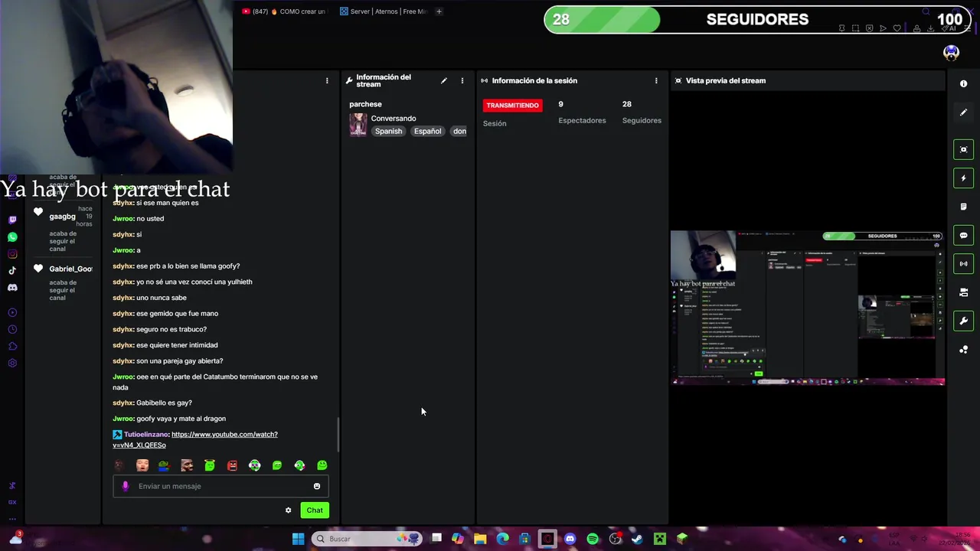The height and width of the screenshot is (551, 980).
Task: Click the TRANSMITIENDO live badge
Action: click(x=512, y=106)
